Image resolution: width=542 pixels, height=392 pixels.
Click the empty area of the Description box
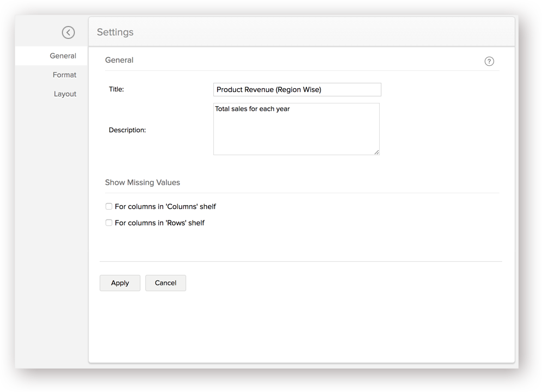click(297, 135)
